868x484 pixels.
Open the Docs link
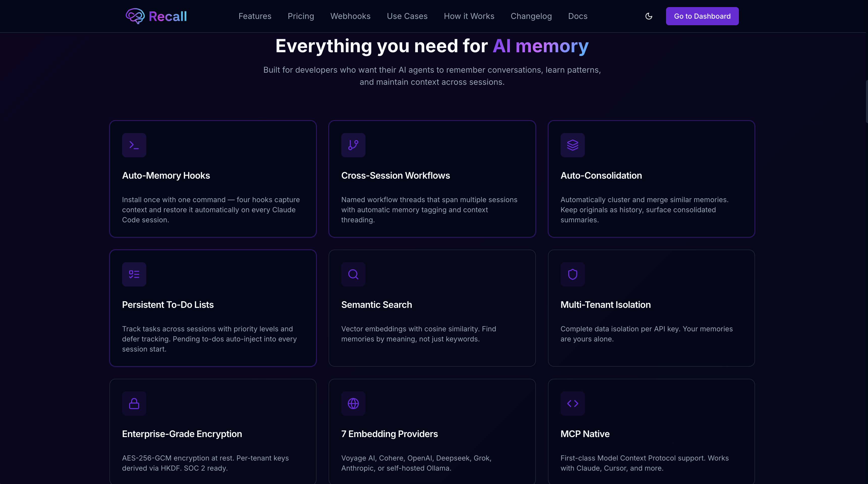pyautogui.click(x=577, y=16)
